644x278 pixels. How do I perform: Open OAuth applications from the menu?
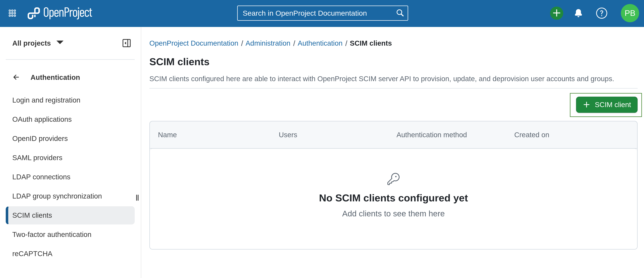click(42, 119)
